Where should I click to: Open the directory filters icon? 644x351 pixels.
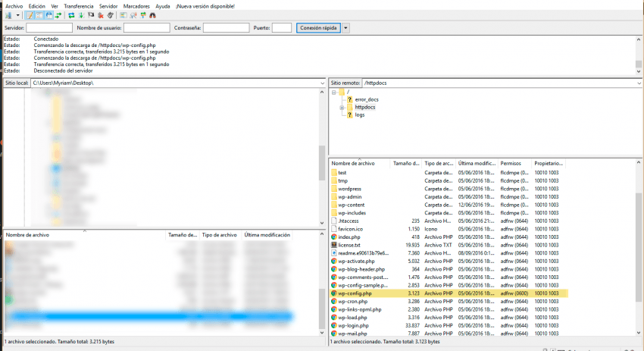(x=123, y=15)
